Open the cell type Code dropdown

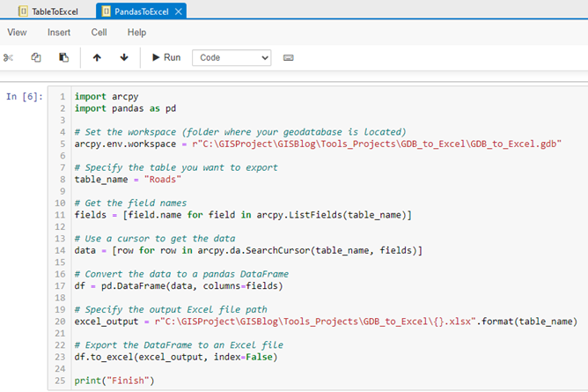[x=232, y=58]
